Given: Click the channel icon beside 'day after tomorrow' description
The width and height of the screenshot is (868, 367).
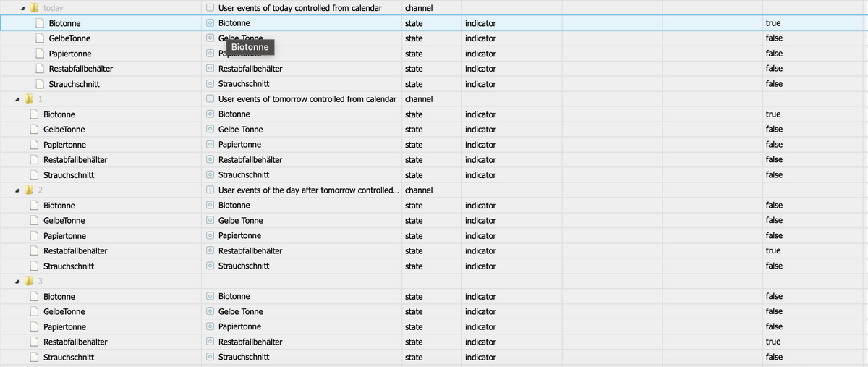Looking at the screenshot, I should [x=210, y=190].
